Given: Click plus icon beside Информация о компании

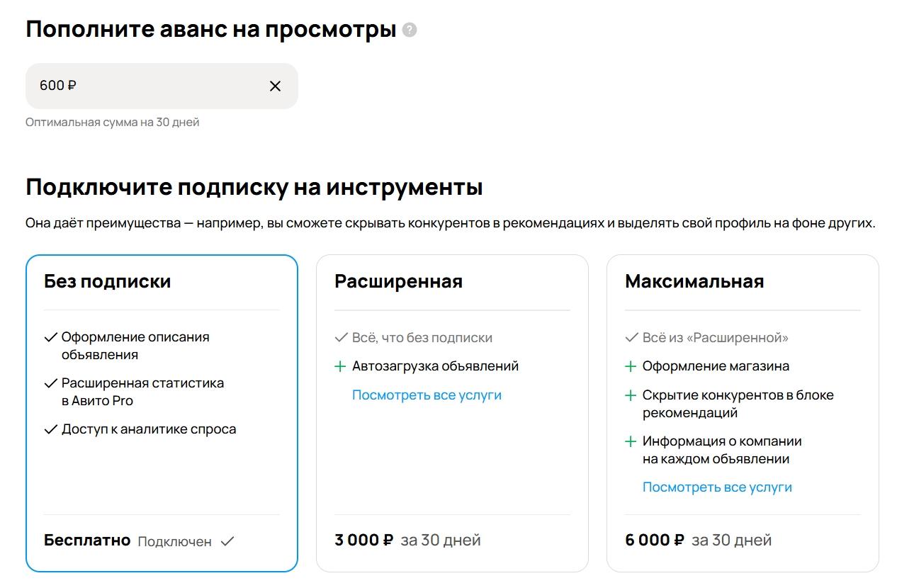Looking at the screenshot, I should tap(631, 441).
